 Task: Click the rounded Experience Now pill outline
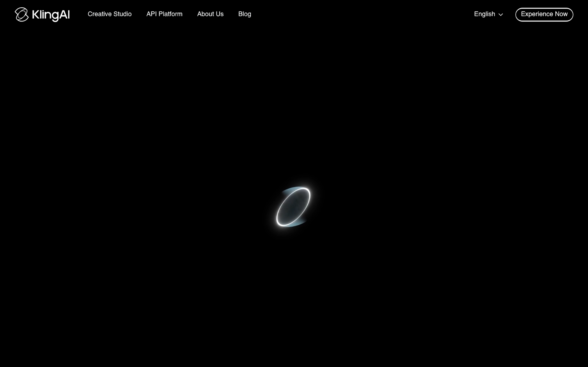(544, 14)
